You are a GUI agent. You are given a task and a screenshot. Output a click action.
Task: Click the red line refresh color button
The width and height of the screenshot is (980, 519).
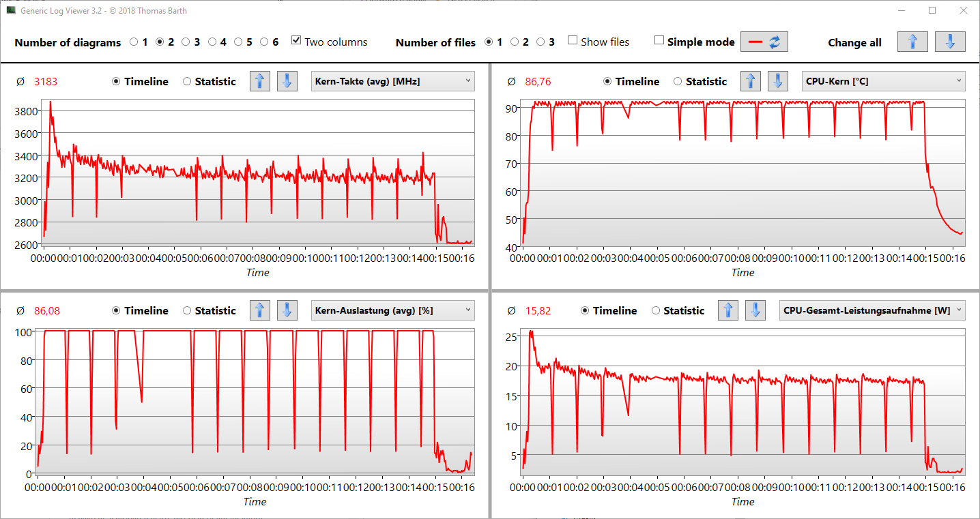pyautogui.click(x=764, y=42)
